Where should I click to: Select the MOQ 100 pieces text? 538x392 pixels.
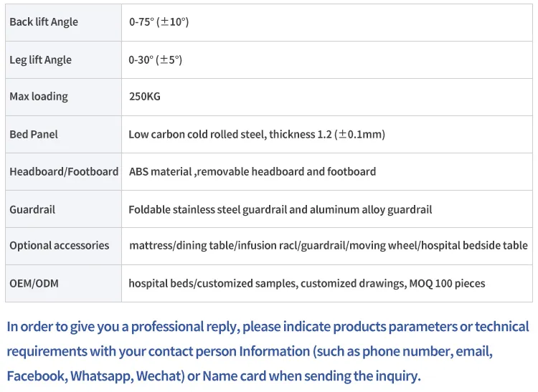click(x=447, y=283)
